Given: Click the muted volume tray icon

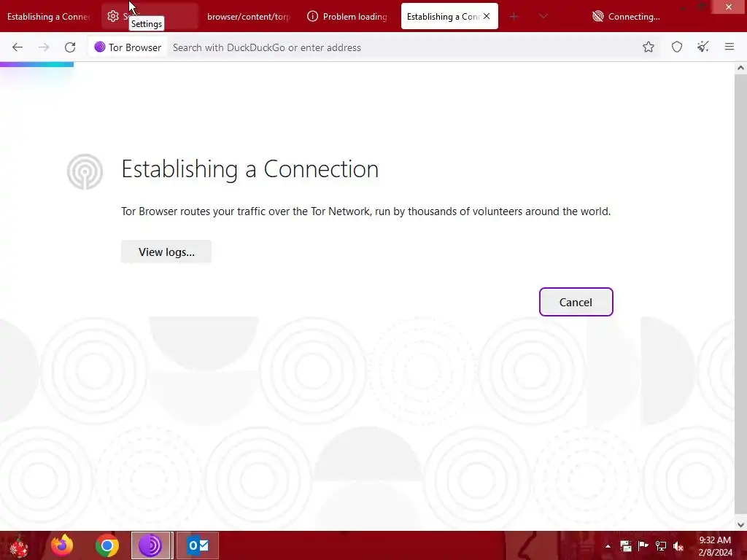Looking at the screenshot, I should tap(678, 546).
